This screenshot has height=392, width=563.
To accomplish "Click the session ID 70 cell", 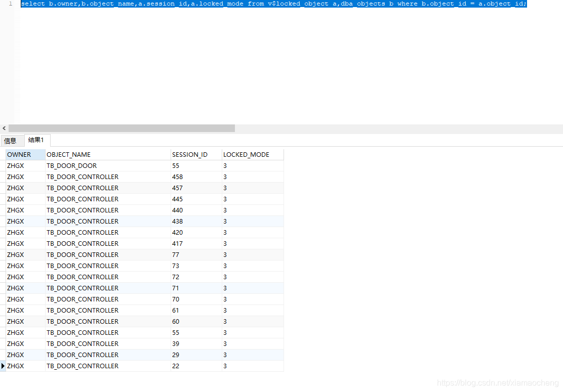I will [x=196, y=299].
